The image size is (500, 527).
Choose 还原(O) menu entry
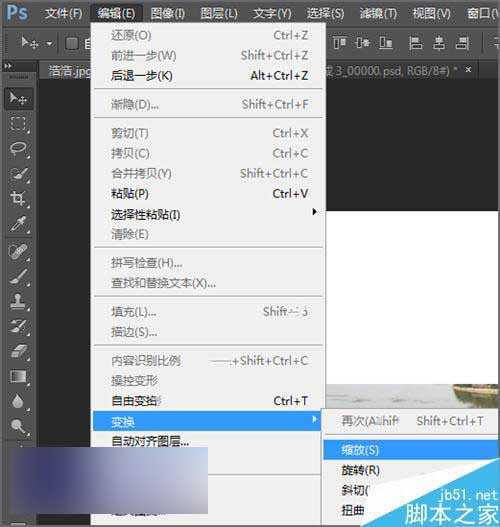tap(208, 35)
